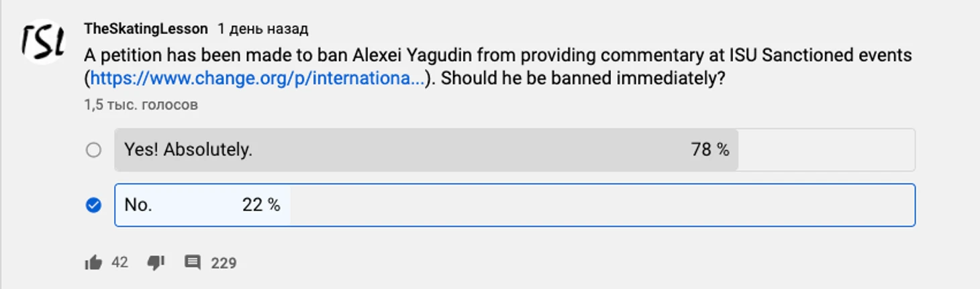Open the change.org petition link

[x=258, y=78]
